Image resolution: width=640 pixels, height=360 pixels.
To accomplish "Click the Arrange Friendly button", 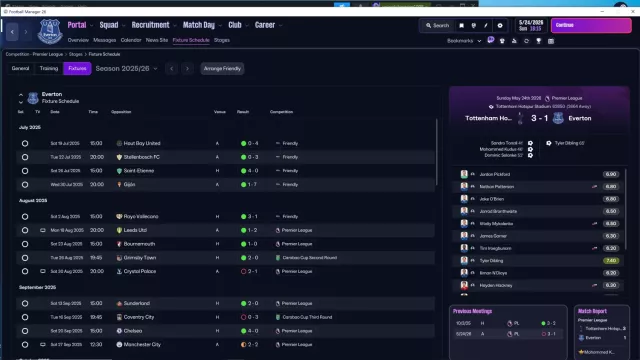I will [222, 69].
